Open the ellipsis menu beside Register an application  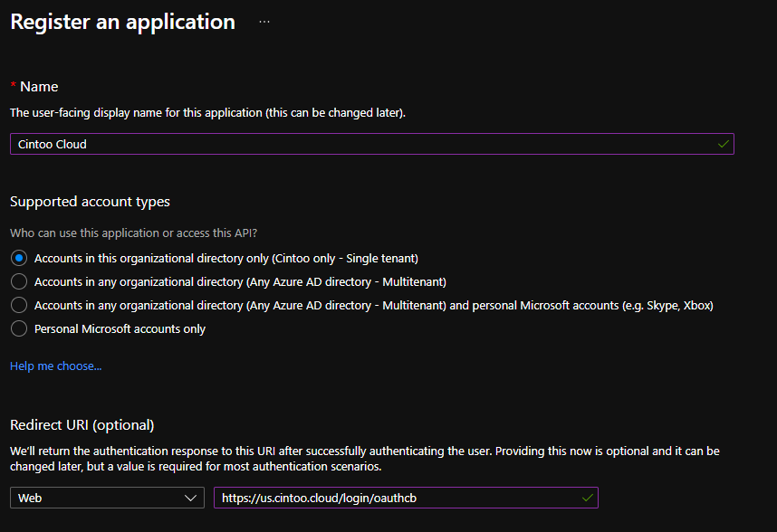(264, 22)
